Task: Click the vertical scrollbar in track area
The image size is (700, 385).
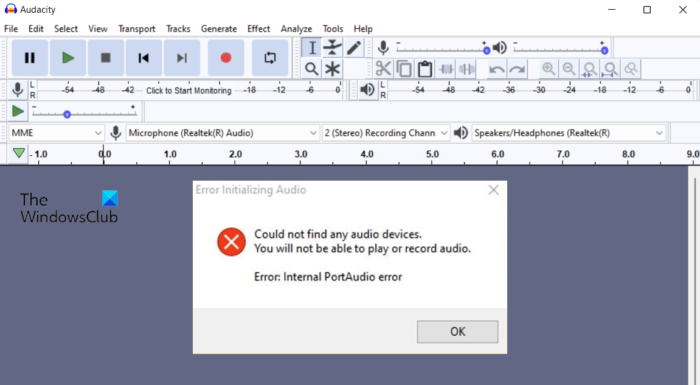Action: pos(694,276)
